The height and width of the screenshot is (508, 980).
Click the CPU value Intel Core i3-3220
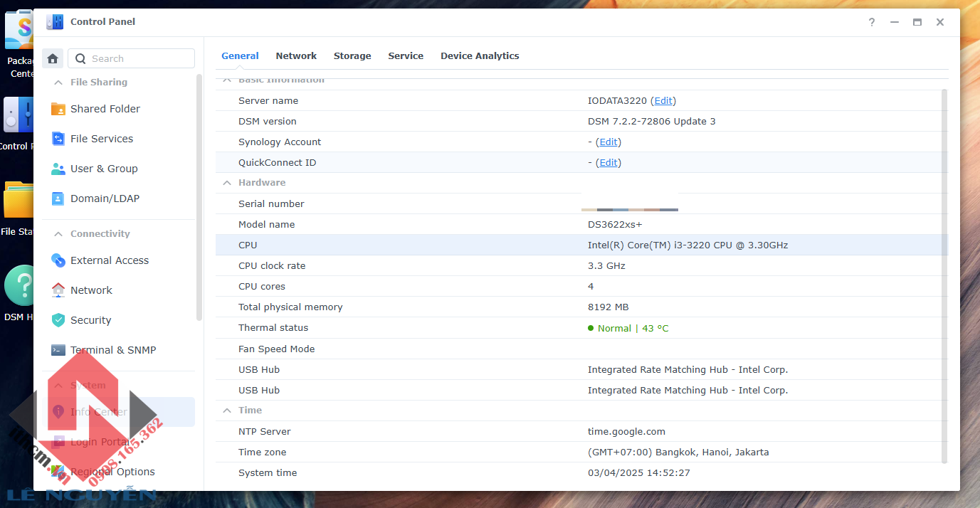click(687, 245)
